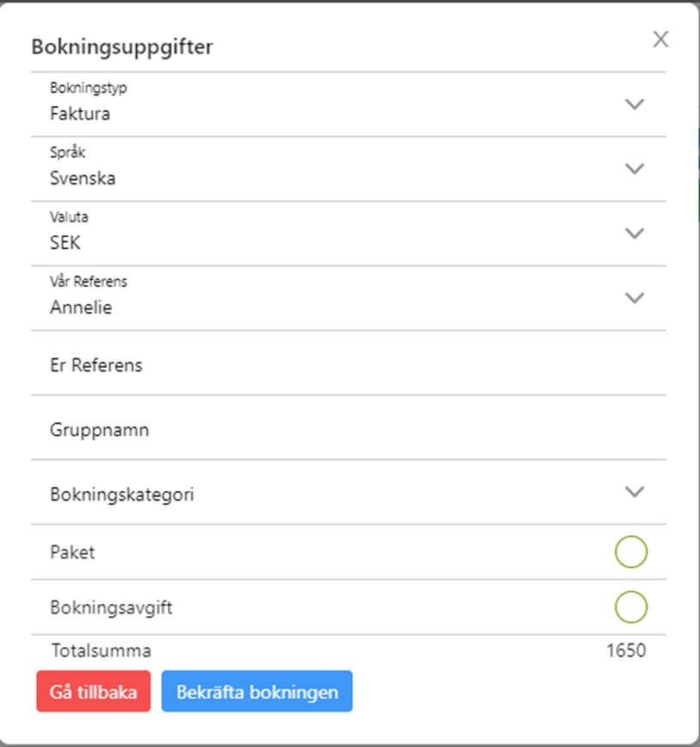Close the Bokningsuppgifter dialog with the X
Viewport: 700px width, 747px height.
click(x=660, y=39)
